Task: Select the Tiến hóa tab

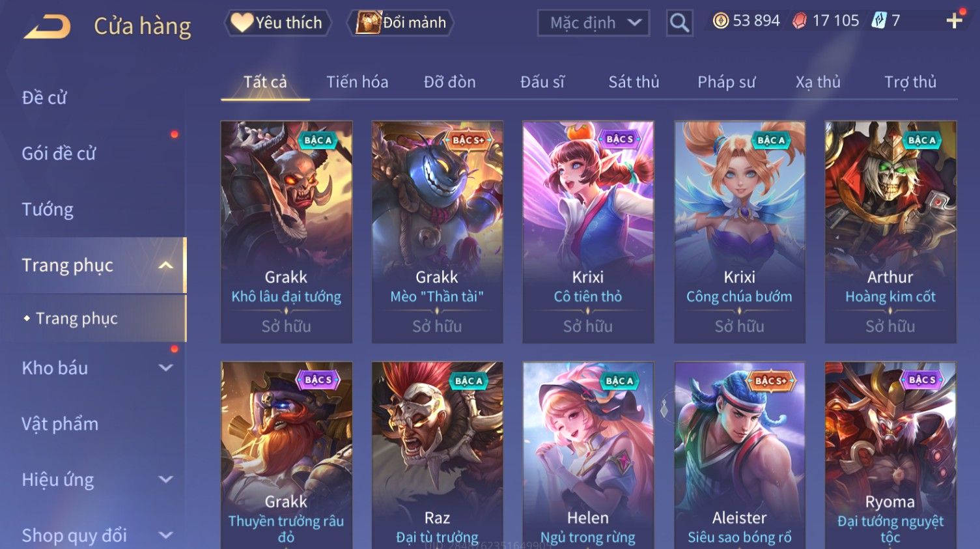Action: click(357, 82)
